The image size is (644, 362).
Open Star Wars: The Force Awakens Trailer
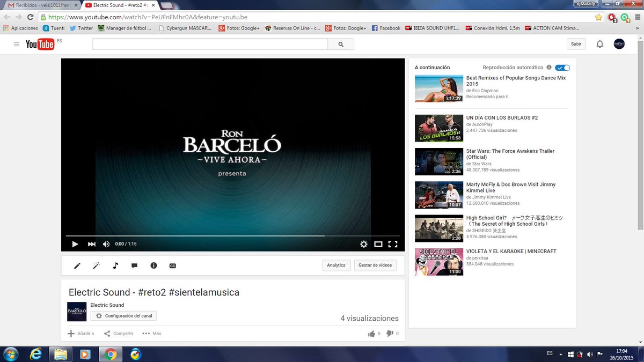coord(510,154)
